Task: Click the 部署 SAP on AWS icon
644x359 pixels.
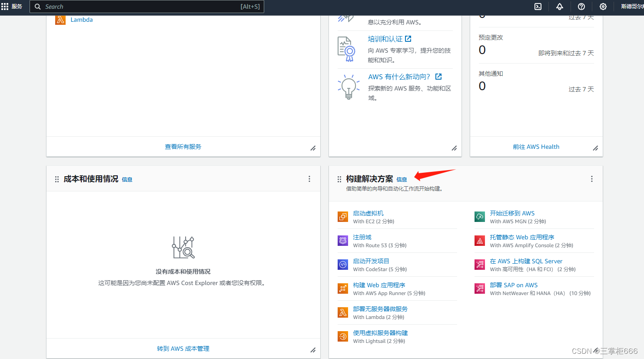Action: coord(480,289)
